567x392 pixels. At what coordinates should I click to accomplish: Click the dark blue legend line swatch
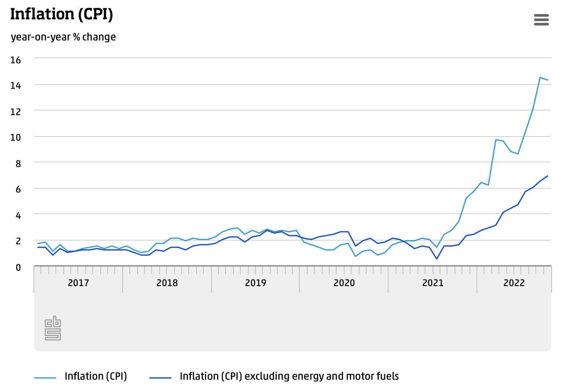click(160, 377)
